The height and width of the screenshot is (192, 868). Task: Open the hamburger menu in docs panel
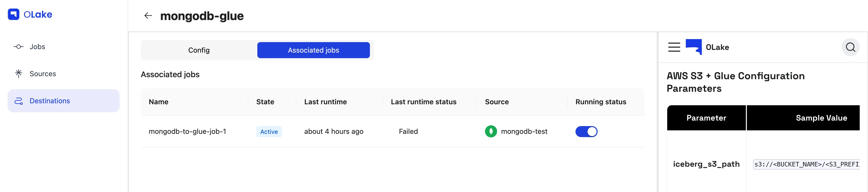click(x=674, y=47)
